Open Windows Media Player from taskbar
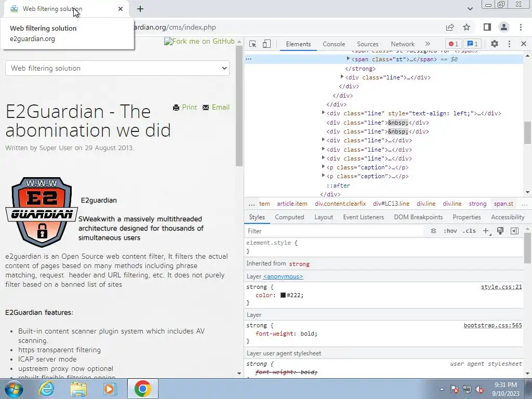The image size is (532, 399). tap(110, 389)
